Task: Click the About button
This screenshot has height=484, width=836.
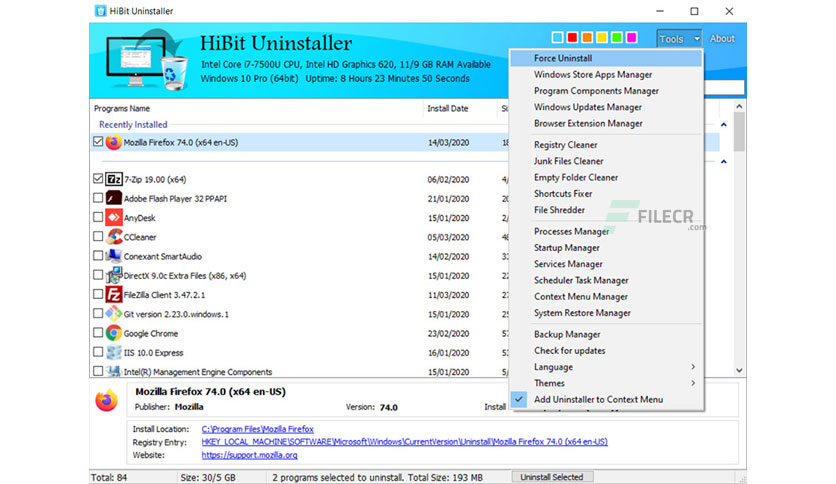Action: (722, 38)
